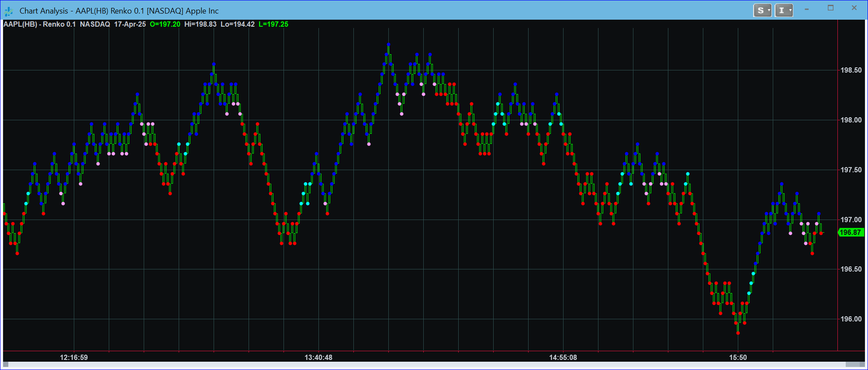868x370 pixels.
Task: Click the 197.00 price axis label
Action: [x=851, y=220]
